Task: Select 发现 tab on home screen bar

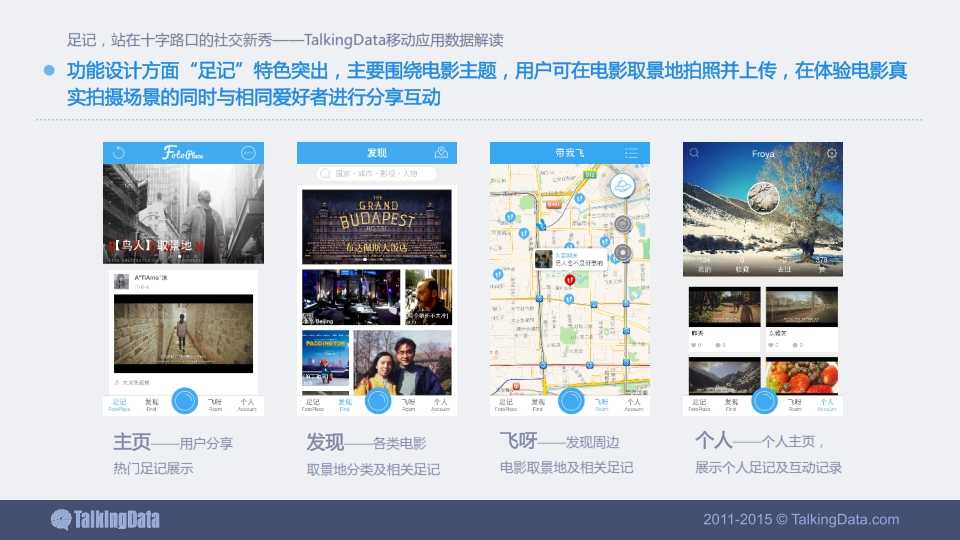Action: tap(151, 405)
